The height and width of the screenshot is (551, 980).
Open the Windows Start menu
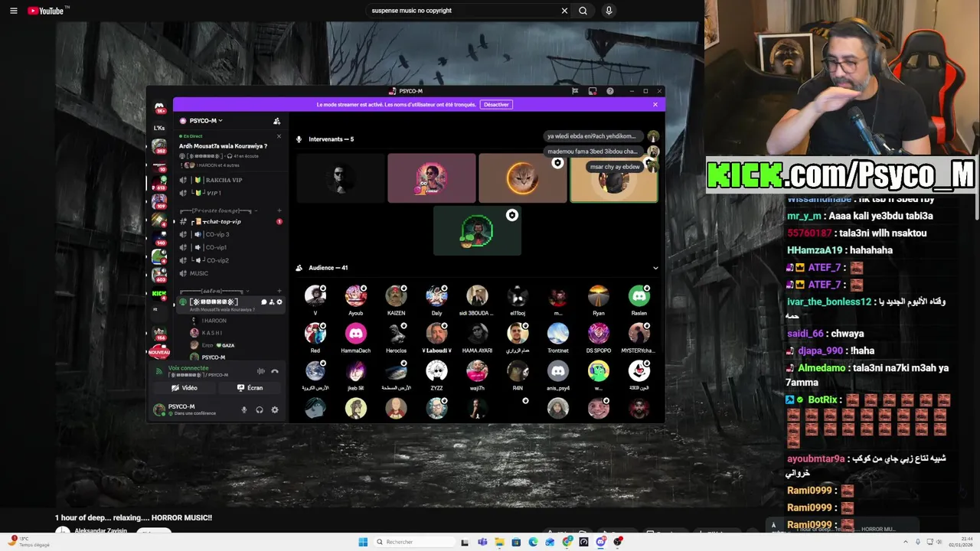(x=363, y=542)
